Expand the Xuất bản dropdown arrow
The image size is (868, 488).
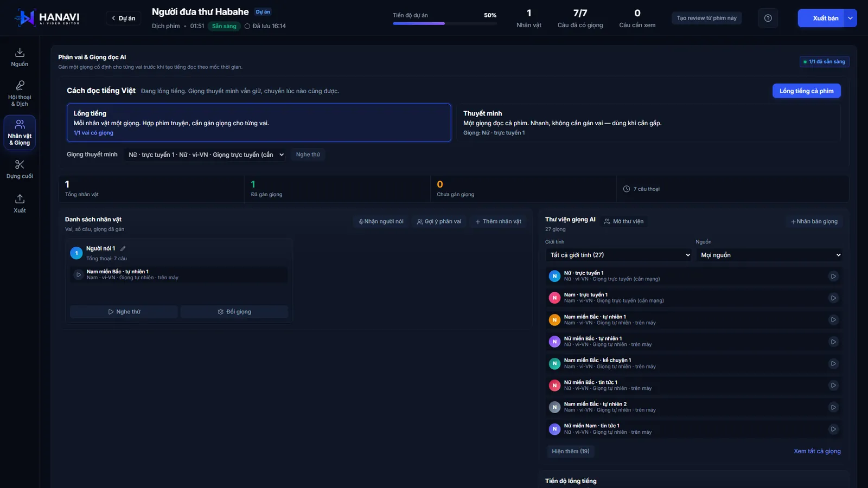coord(851,18)
